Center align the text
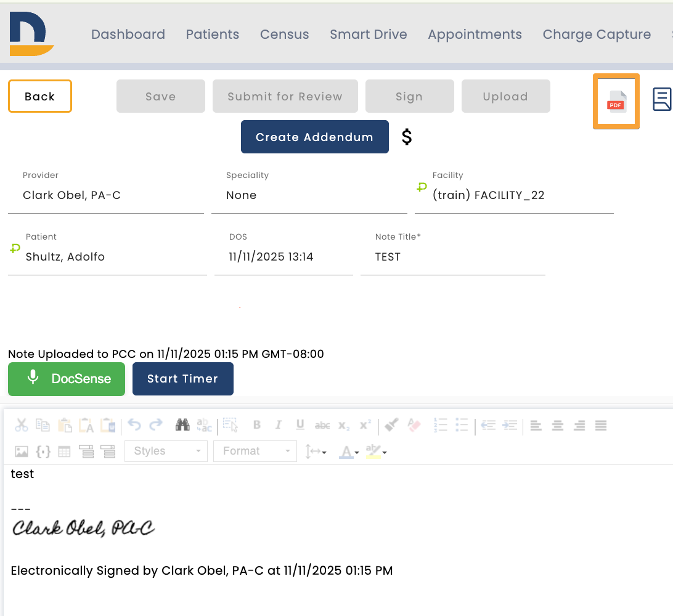 tap(558, 425)
